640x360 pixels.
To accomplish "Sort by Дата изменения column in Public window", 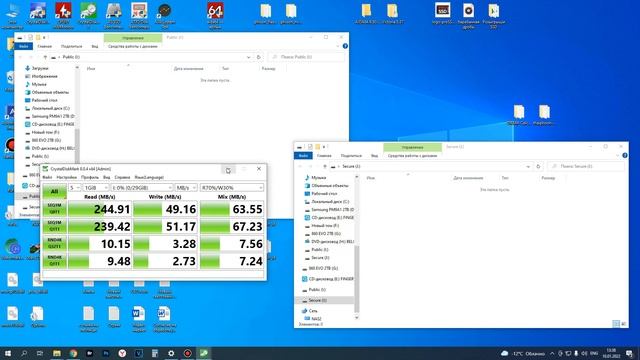I will [x=189, y=69].
